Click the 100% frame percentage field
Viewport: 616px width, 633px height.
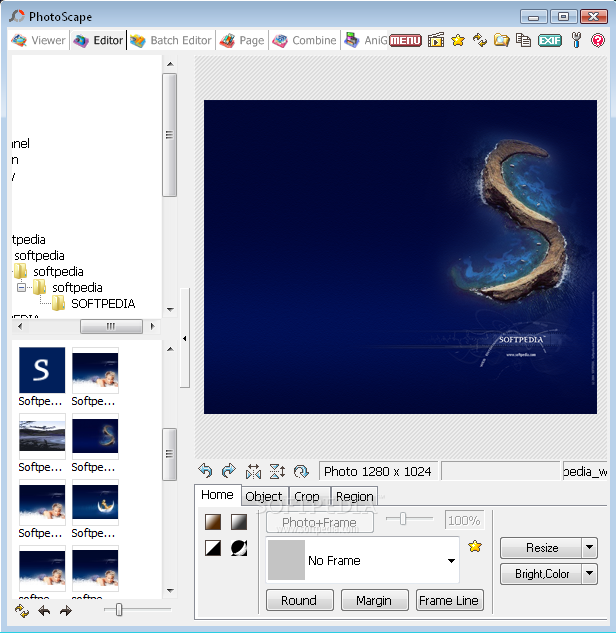(464, 520)
